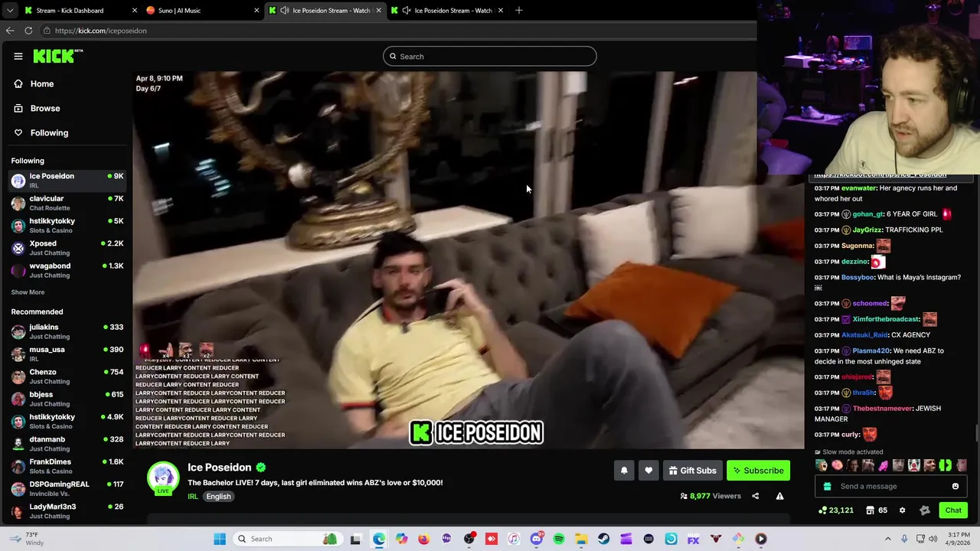The height and width of the screenshot is (551, 980).
Task: Open Xposed channel in following list
Action: pos(67,248)
